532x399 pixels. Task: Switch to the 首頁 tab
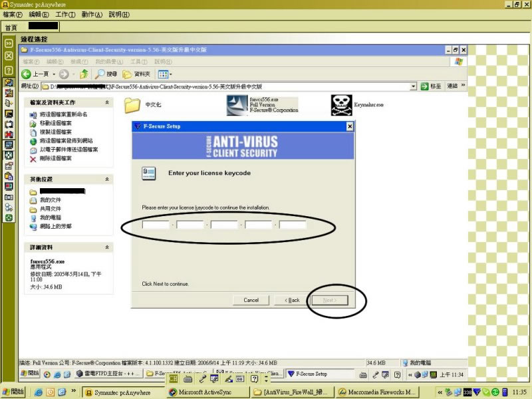pyautogui.click(x=11, y=27)
